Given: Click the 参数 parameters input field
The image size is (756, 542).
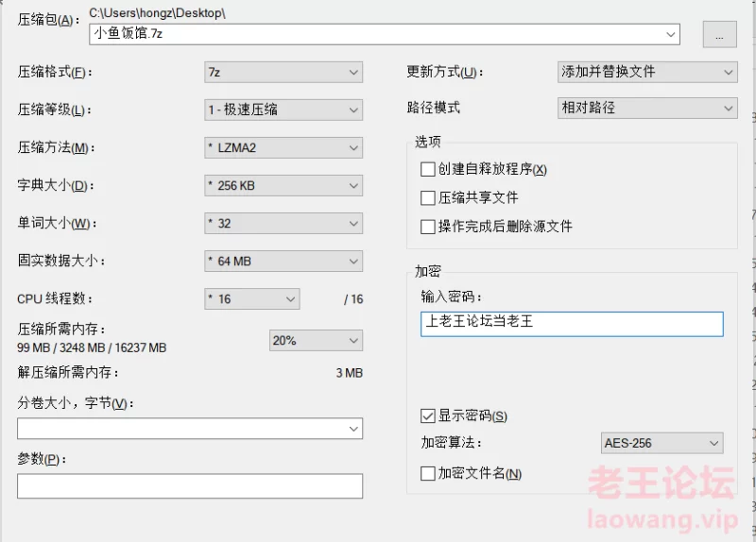Looking at the screenshot, I should click(x=190, y=486).
